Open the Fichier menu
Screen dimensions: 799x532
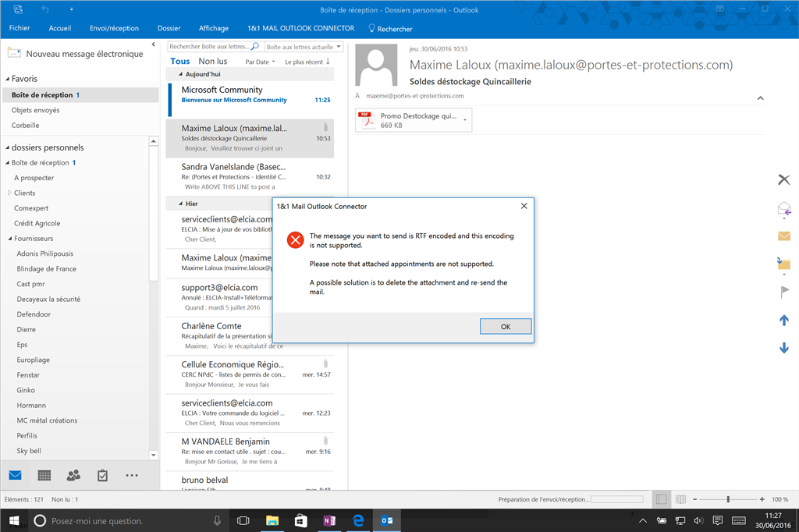point(20,28)
